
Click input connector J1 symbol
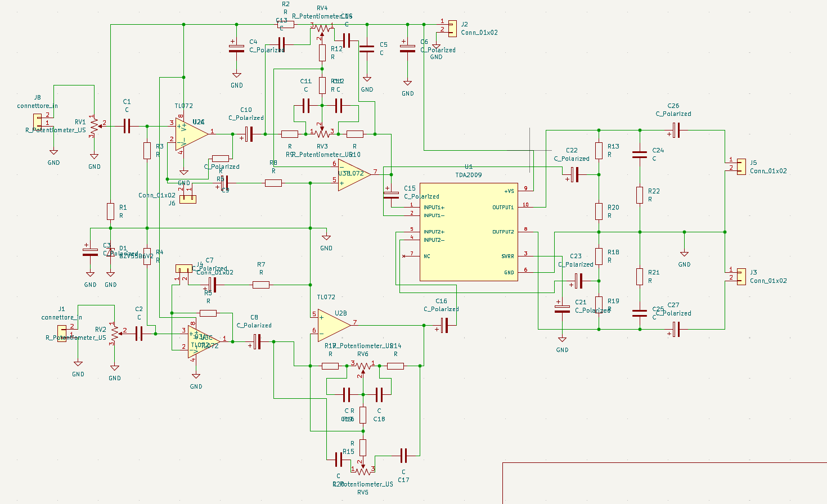click(62, 332)
